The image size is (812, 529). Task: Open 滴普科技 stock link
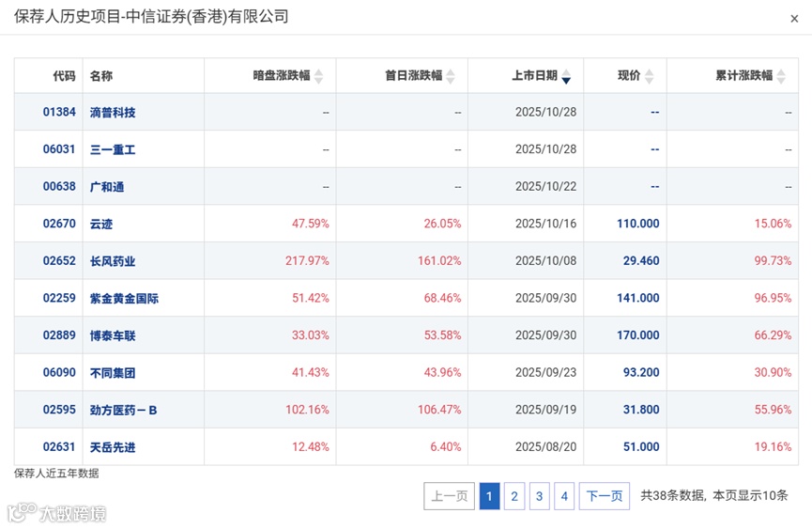113,113
